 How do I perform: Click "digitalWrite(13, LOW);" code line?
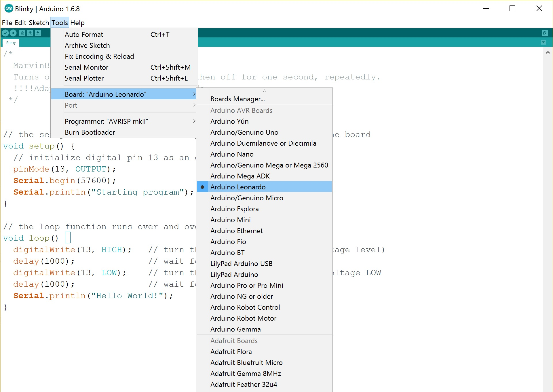pyautogui.click(x=70, y=273)
